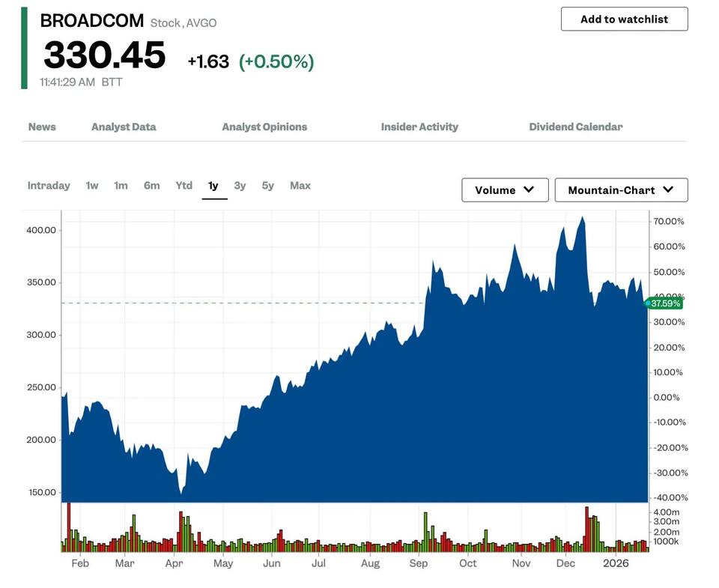Add Broadcom to your watchlist
The height and width of the screenshot is (588, 719).
coord(624,19)
